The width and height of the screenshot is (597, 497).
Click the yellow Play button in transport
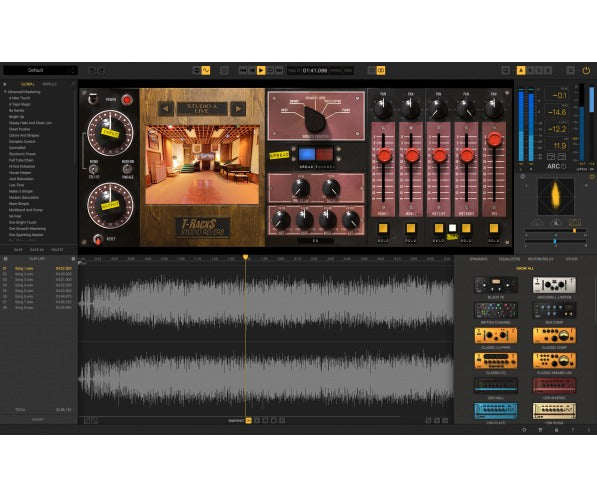(261, 70)
